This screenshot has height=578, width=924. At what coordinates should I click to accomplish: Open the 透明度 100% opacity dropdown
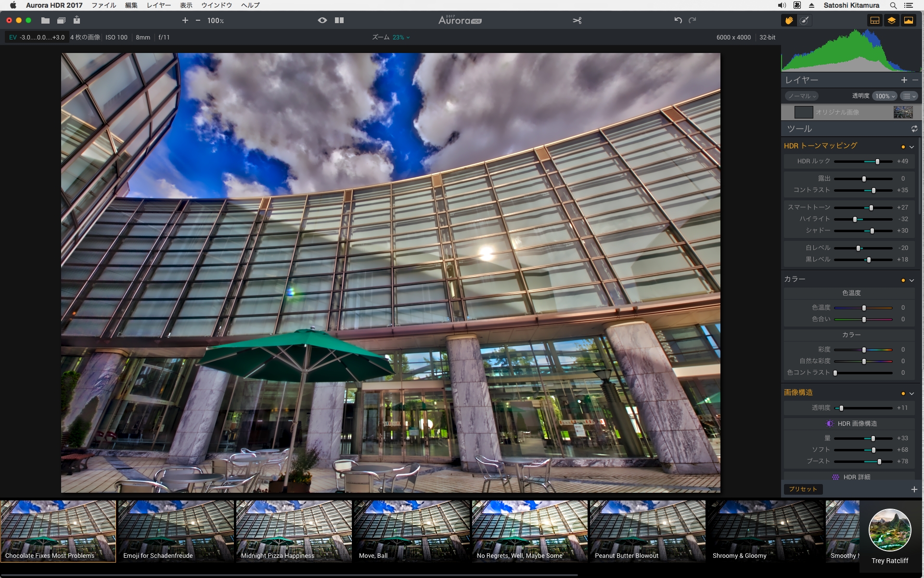click(885, 96)
